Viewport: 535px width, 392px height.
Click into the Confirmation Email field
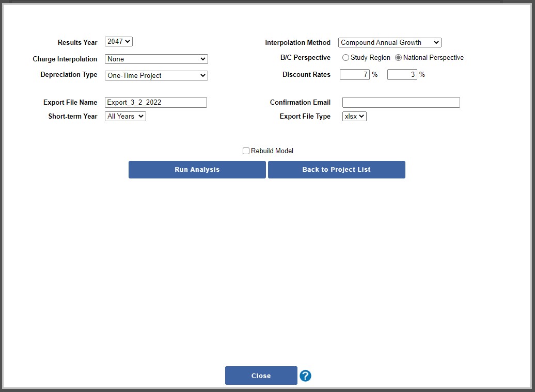[x=401, y=103]
